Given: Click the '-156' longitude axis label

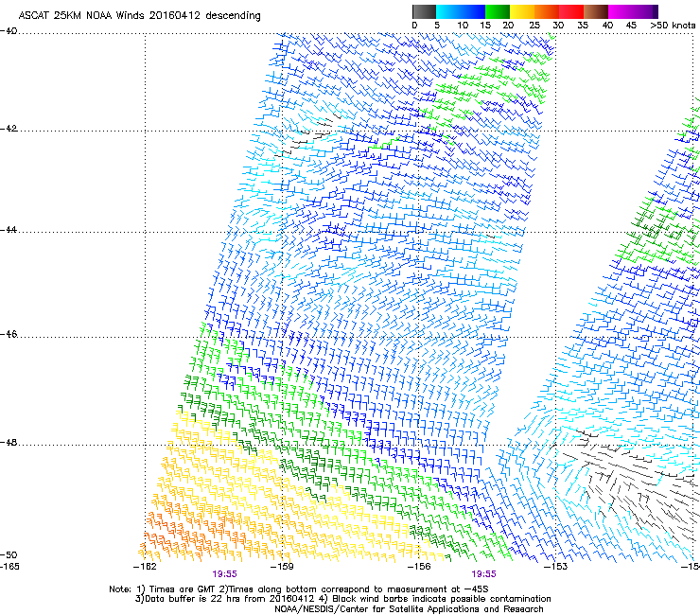Looking at the screenshot, I should (419, 567).
